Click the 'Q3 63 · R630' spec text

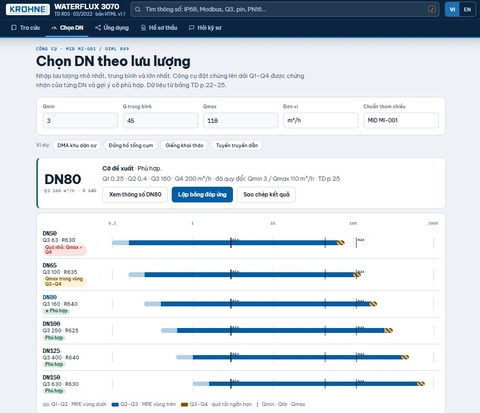tap(59, 240)
